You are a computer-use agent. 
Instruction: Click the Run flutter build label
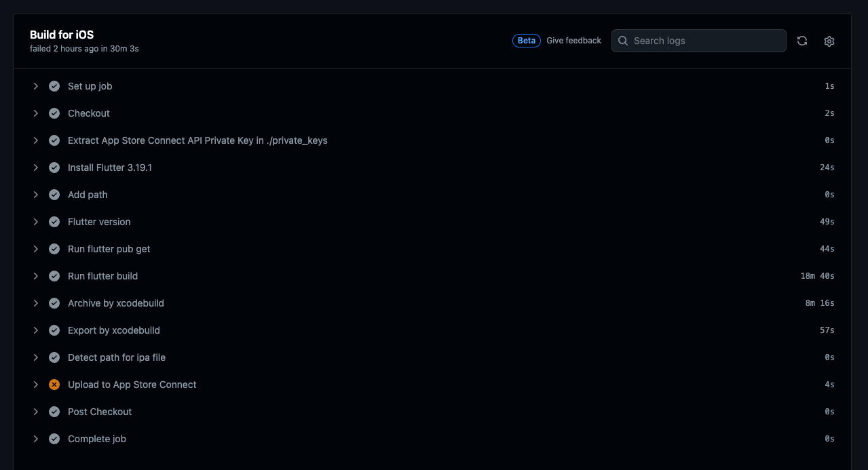pos(103,276)
